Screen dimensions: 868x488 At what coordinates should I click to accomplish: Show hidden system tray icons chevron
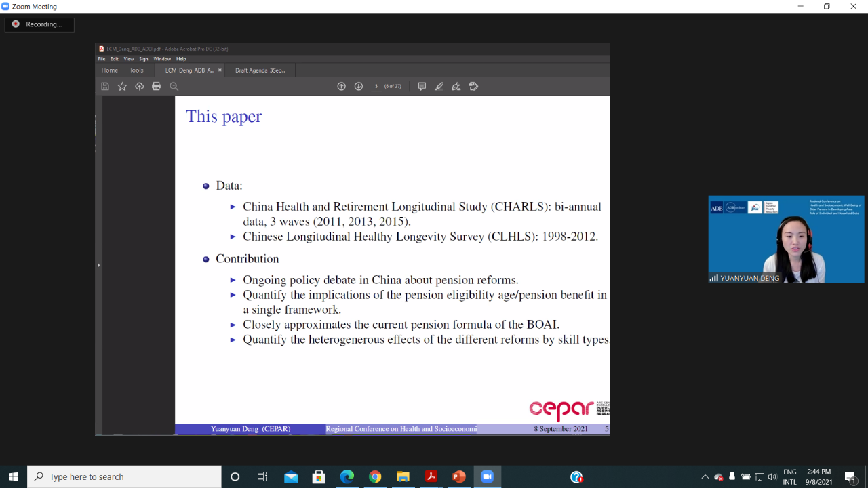[705, 476]
